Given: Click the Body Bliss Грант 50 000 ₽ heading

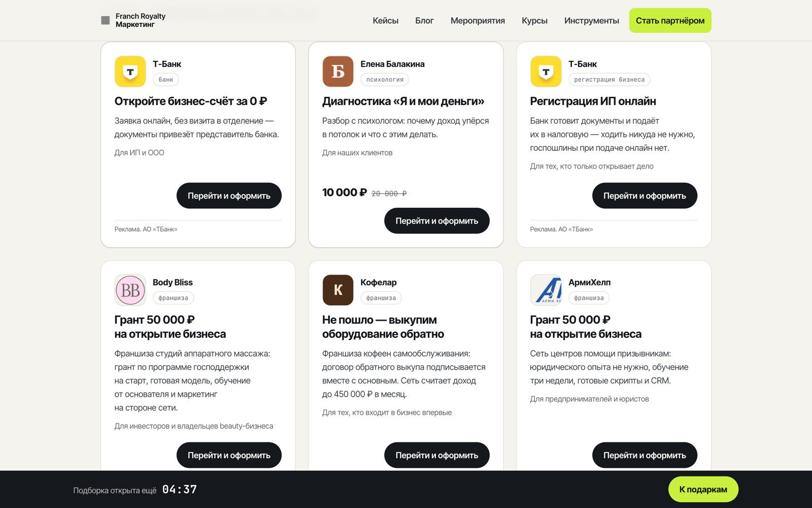Looking at the screenshot, I should (170, 327).
